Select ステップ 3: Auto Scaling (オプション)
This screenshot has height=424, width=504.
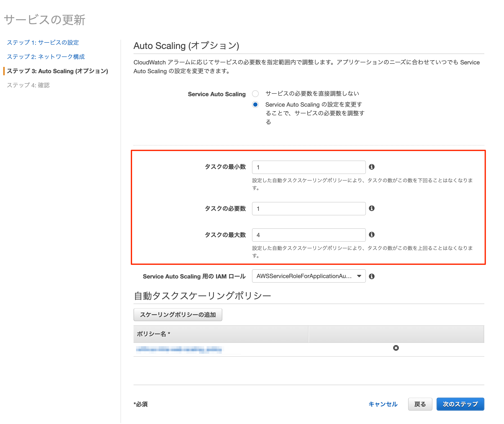tap(57, 71)
